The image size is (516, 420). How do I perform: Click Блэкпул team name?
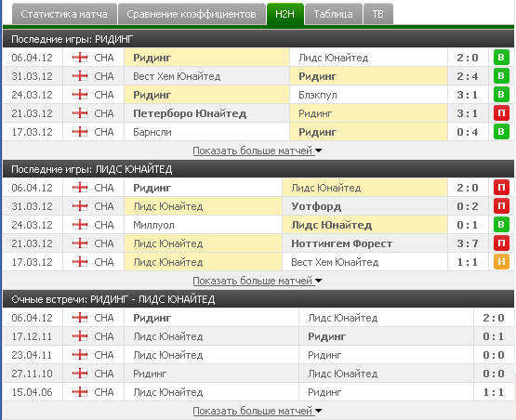point(318,95)
